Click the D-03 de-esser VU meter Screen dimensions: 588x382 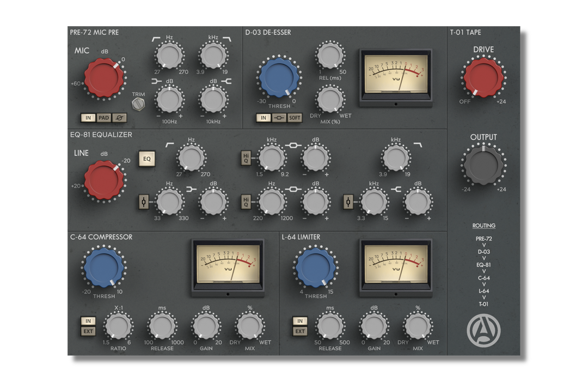396,77
